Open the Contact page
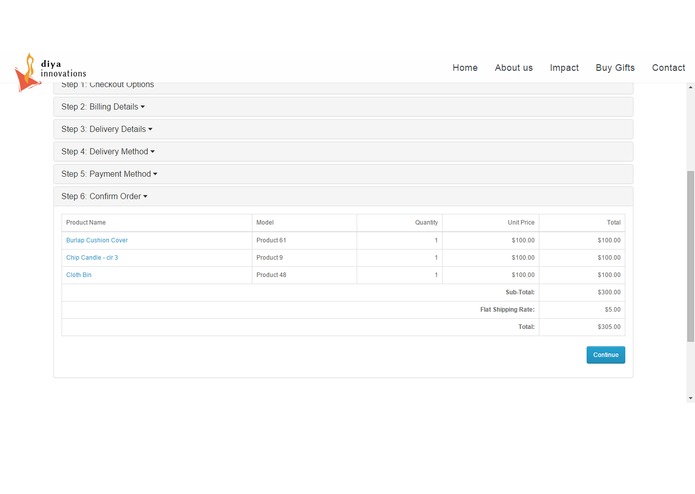Screen dimensions: 695x494 (668, 68)
